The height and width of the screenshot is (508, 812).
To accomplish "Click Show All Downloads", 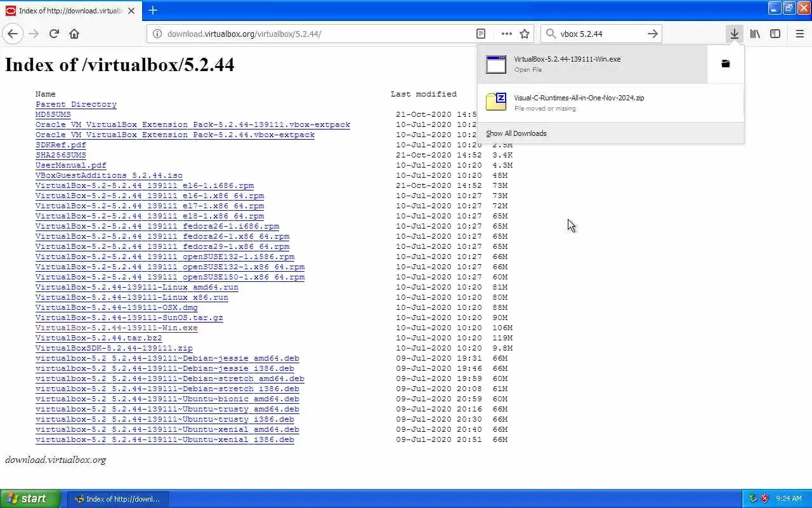I will tap(516, 133).
